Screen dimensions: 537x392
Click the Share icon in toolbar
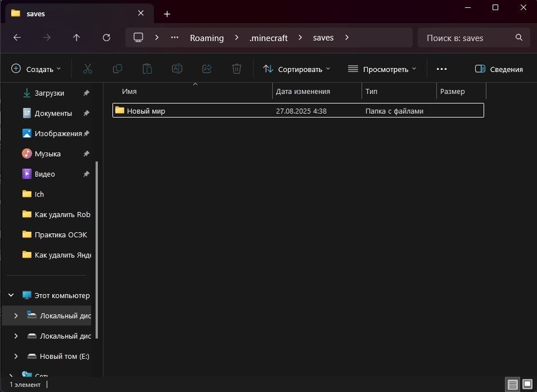click(x=206, y=69)
